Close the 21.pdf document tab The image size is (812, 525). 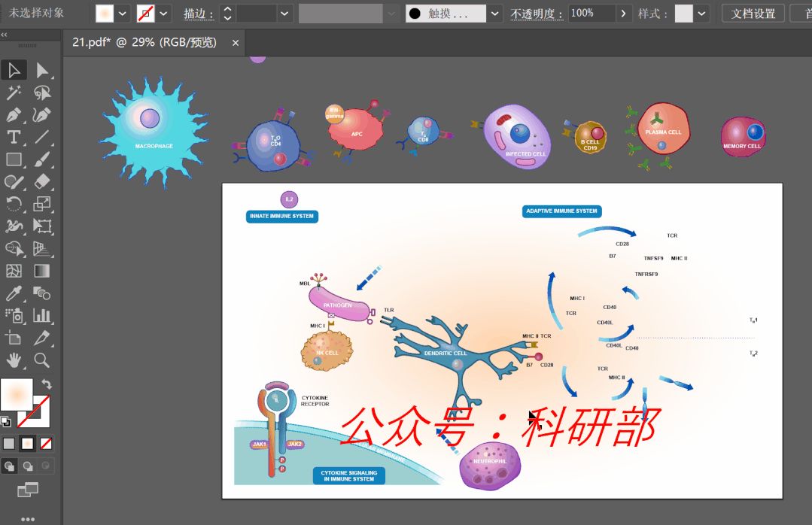coord(236,44)
